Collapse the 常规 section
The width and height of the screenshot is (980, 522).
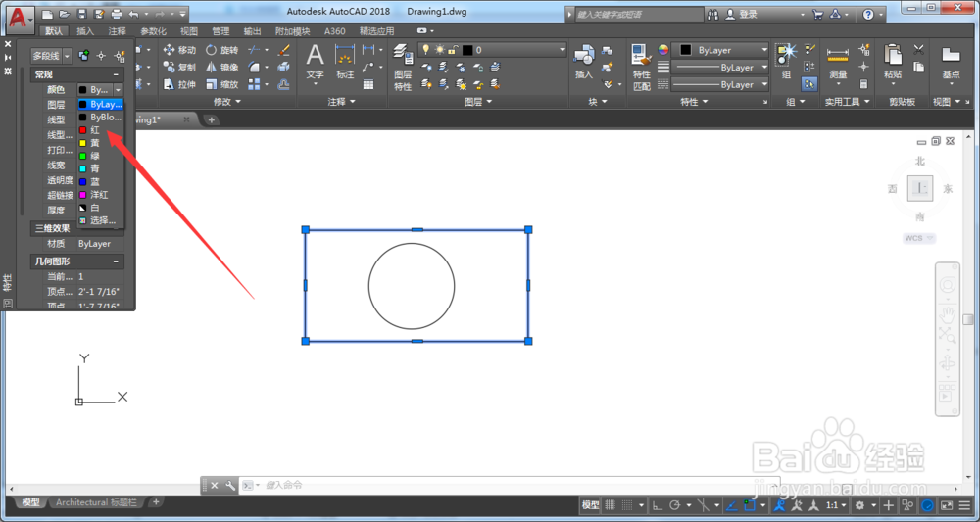[115, 74]
